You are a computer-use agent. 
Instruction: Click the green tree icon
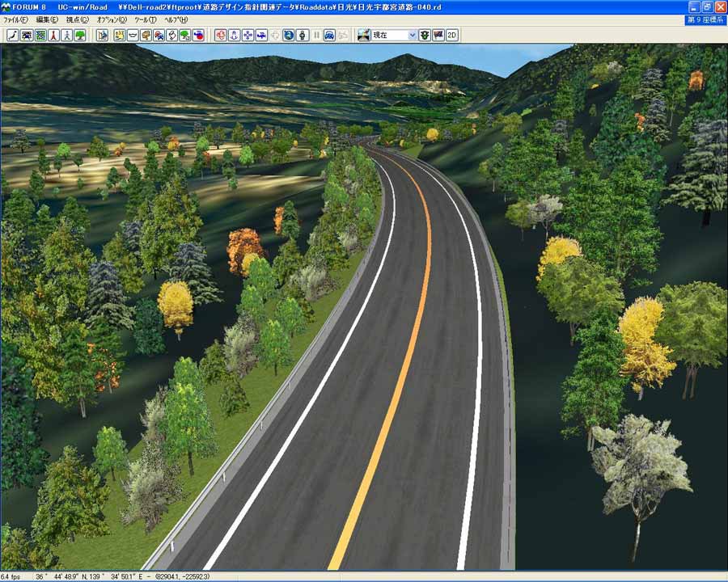click(x=80, y=36)
